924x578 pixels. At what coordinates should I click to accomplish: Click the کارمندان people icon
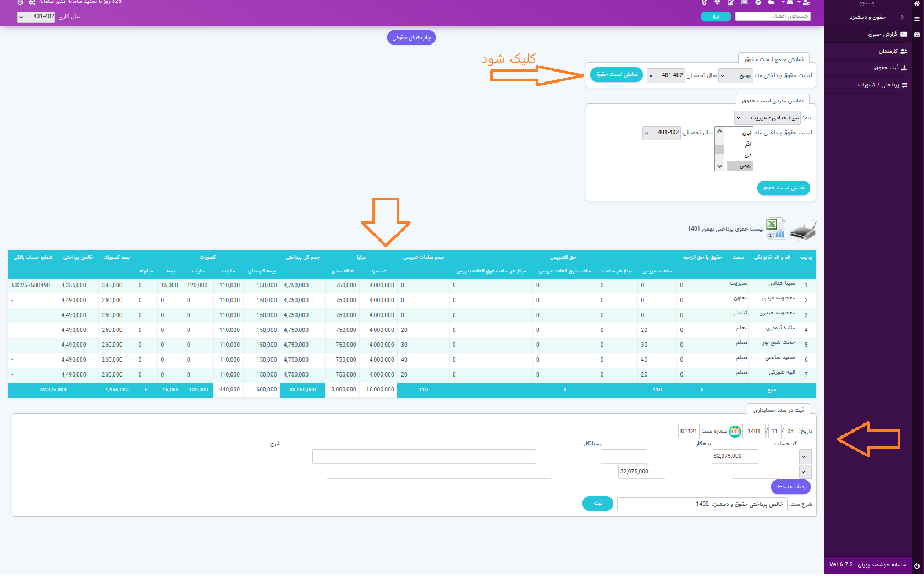click(x=904, y=51)
